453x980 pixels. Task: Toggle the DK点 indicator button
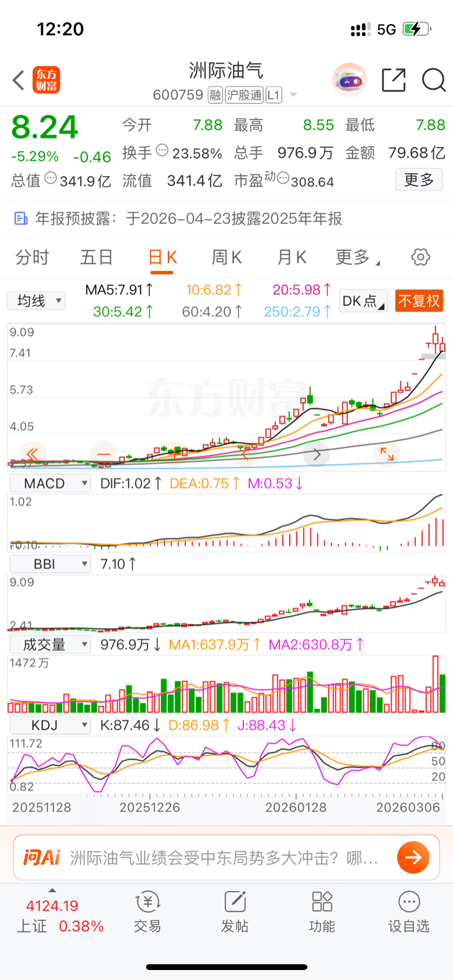(x=363, y=301)
